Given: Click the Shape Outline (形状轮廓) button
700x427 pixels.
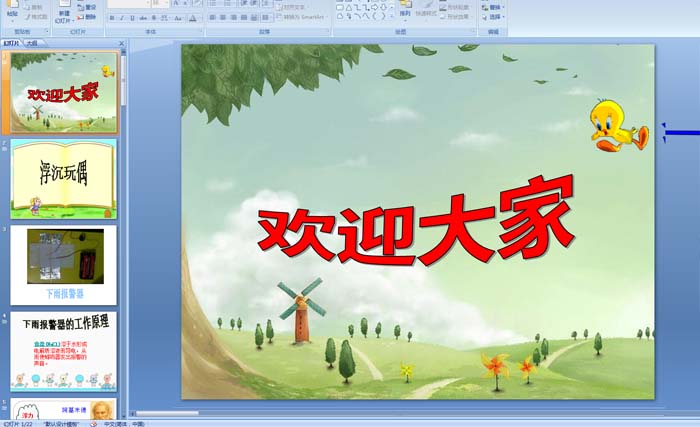Looking at the screenshot, I should pos(454,8).
